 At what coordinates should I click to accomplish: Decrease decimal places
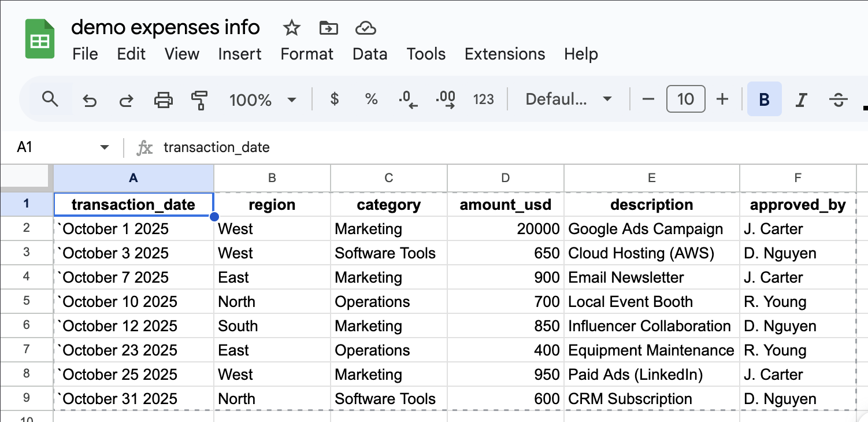409,99
